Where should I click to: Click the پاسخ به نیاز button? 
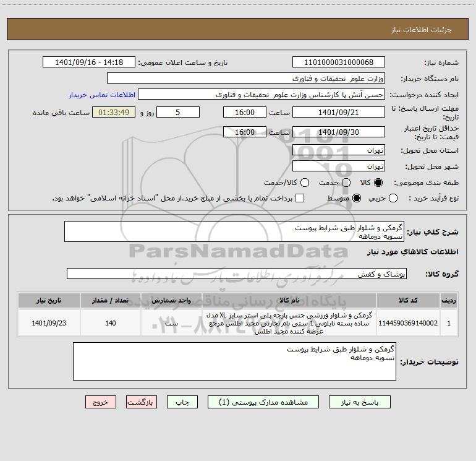(359, 402)
